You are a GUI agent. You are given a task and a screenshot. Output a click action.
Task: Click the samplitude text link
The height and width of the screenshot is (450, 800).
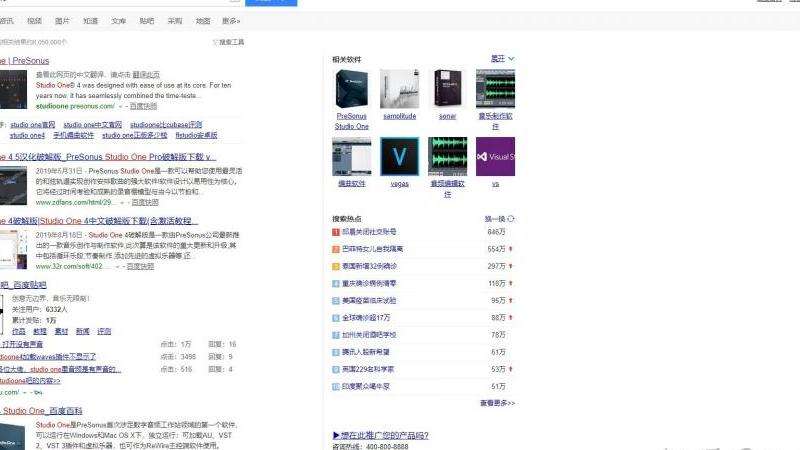(x=399, y=116)
